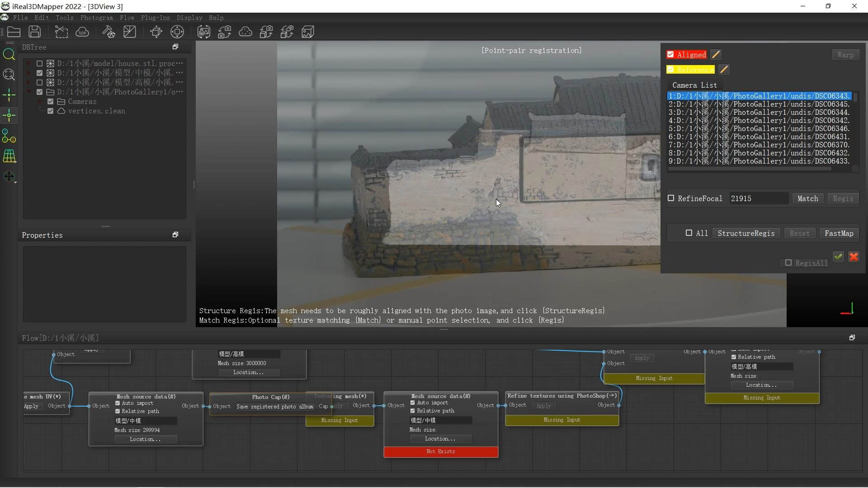This screenshot has height=488, width=868.
Task: Click Location button under 模型/中模 mesh size 299994
Action: tap(145, 439)
